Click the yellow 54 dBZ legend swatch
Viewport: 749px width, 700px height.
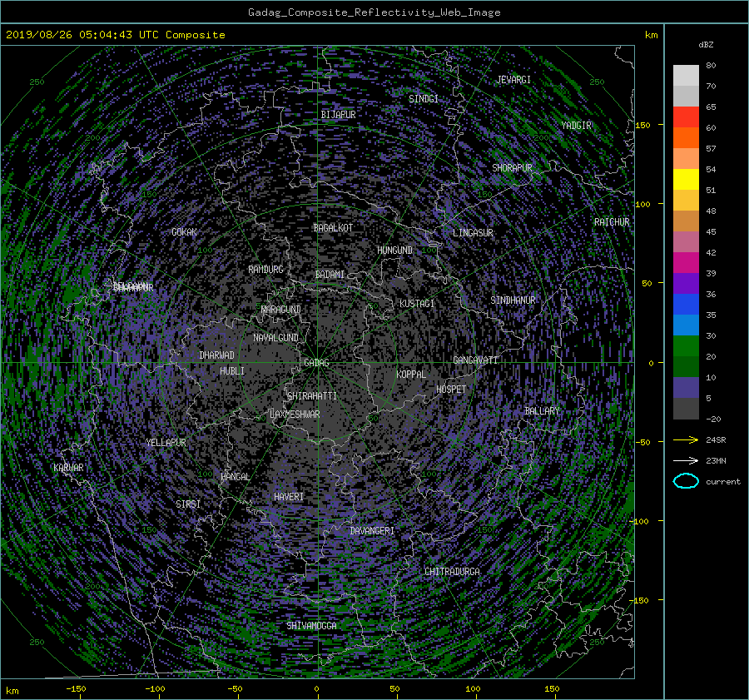686,179
